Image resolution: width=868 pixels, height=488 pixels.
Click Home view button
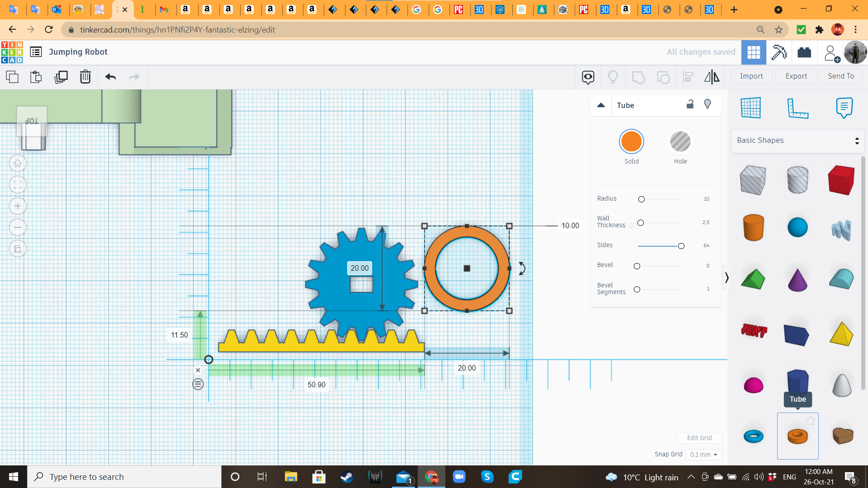18,164
